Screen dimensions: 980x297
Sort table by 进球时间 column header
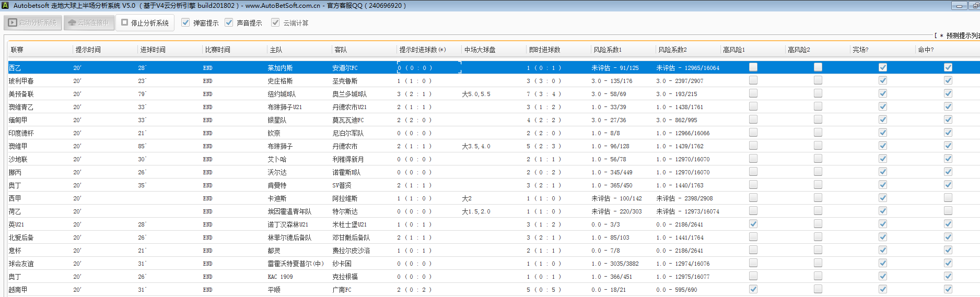(153, 50)
